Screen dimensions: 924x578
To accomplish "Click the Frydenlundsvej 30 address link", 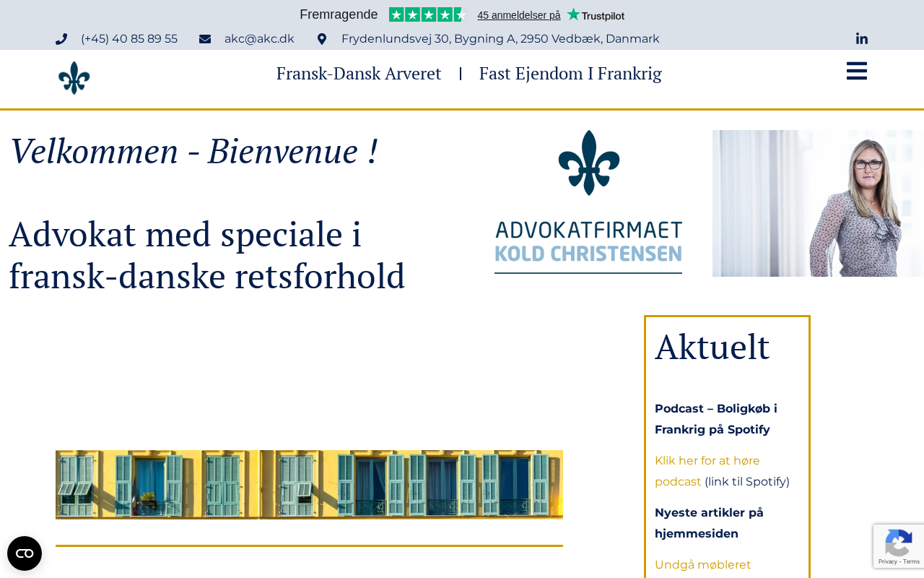I will [500, 39].
